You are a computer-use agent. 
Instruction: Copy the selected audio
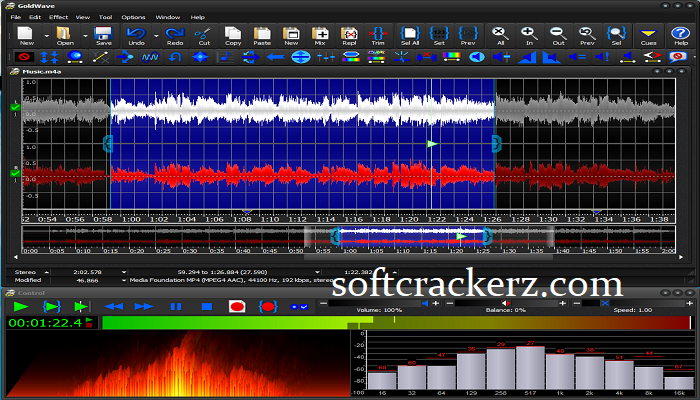click(x=233, y=36)
